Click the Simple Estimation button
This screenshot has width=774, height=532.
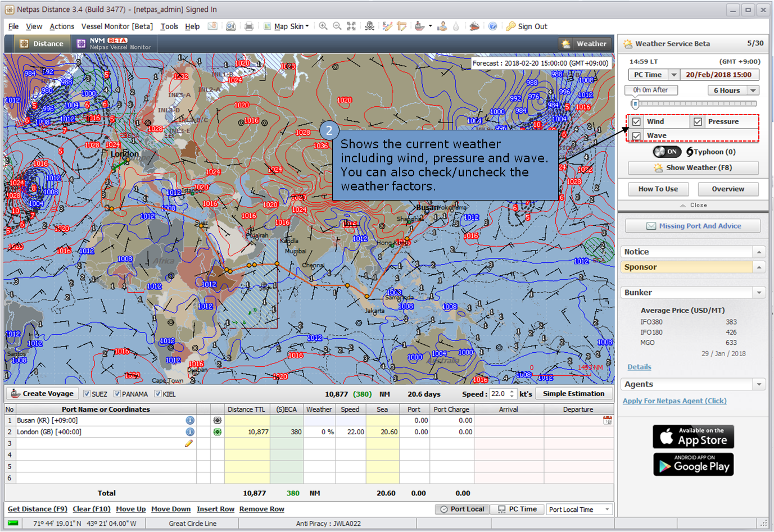coord(574,394)
